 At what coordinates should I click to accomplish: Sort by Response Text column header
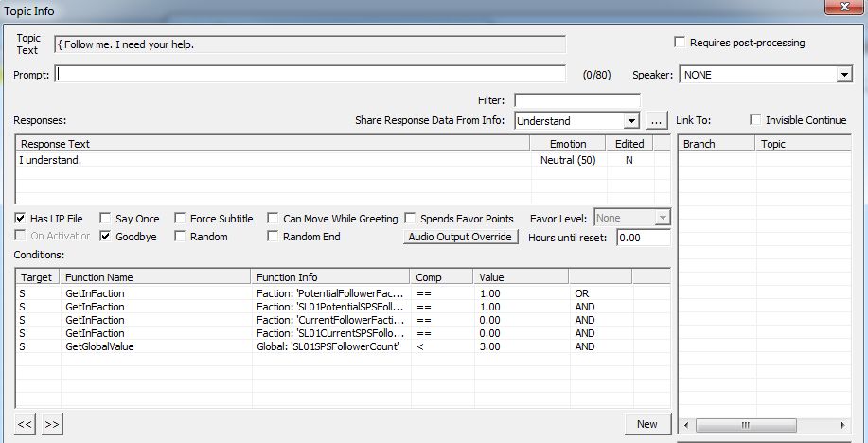273,144
